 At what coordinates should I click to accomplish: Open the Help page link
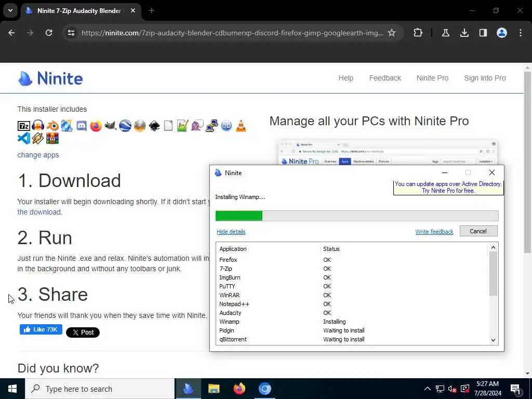345,78
